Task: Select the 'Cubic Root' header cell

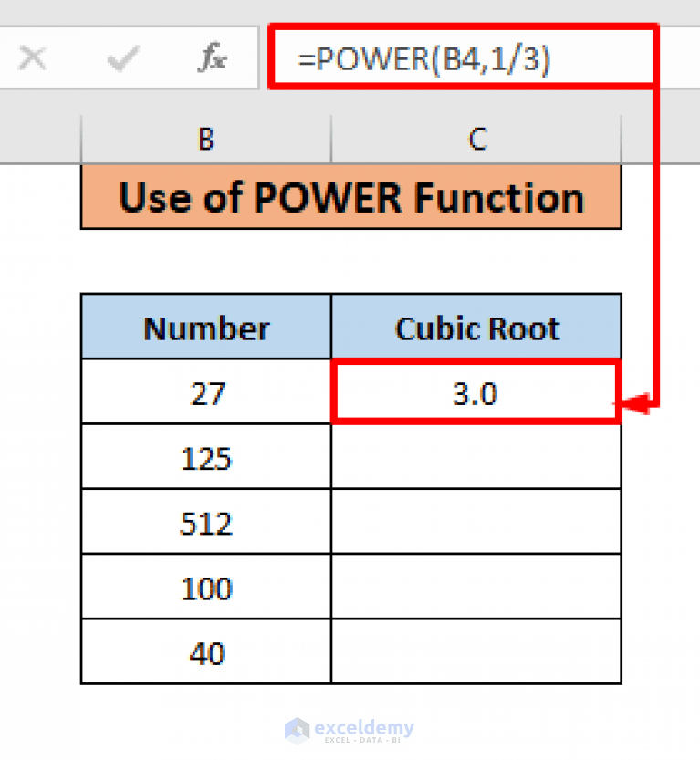Action: [x=476, y=327]
